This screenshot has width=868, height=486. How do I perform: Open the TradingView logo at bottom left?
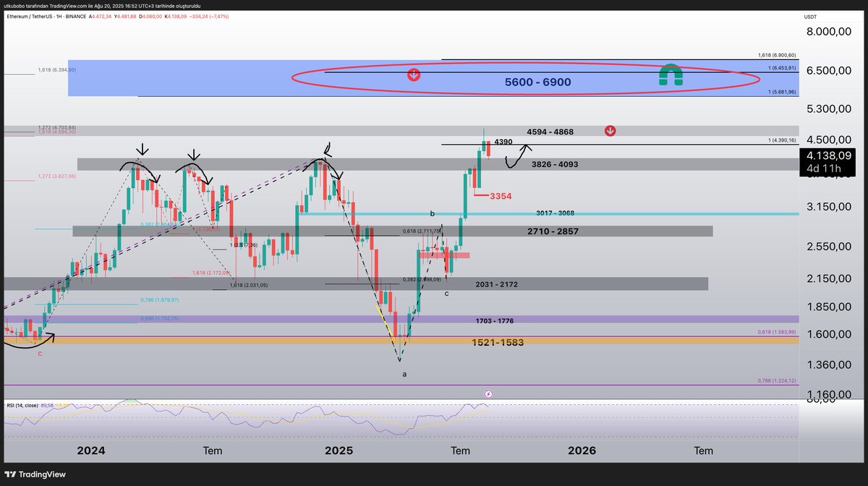tap(35, 474)
